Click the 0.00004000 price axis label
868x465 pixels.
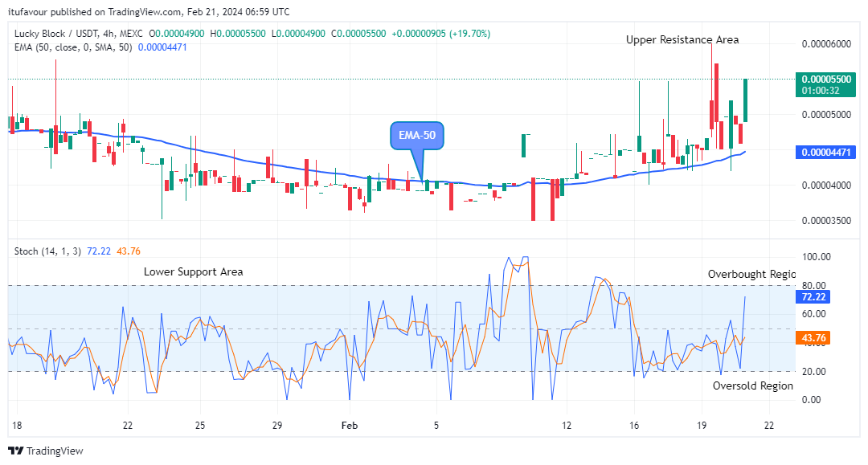pos(826,186)
